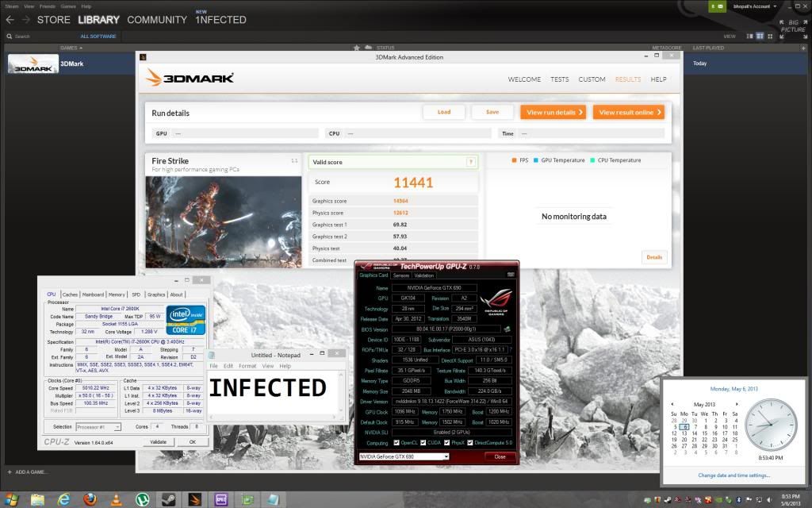Click the Close button in GPU-Z
812x508 pixels.
tap(500, 456)
